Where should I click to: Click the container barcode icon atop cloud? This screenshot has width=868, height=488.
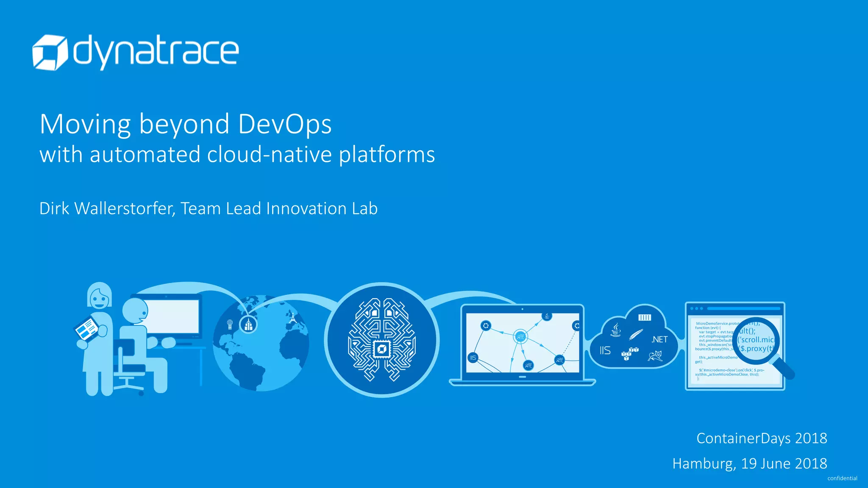click(644, 317)
